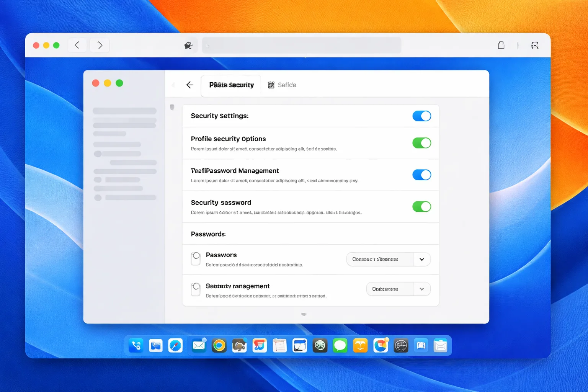Toggle the Password Management switch
The image size is (588, 392).
[422, 175]
